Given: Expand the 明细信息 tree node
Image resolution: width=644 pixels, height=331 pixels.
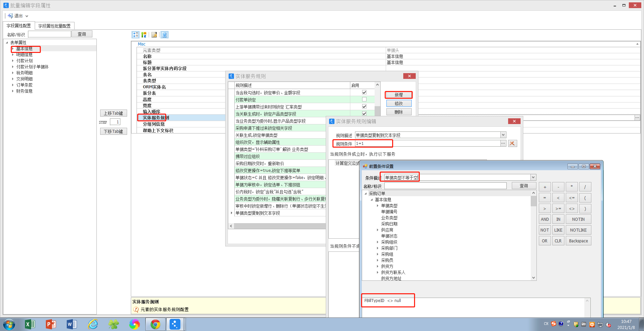Looking at the screenshot, I should pyautogui.click(x=13, y=55).
